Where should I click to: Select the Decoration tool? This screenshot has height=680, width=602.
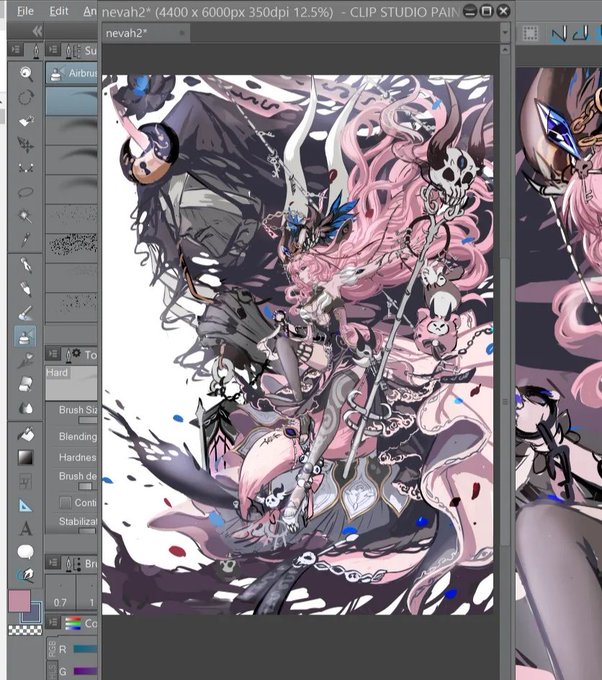click(x=26, y=360)
